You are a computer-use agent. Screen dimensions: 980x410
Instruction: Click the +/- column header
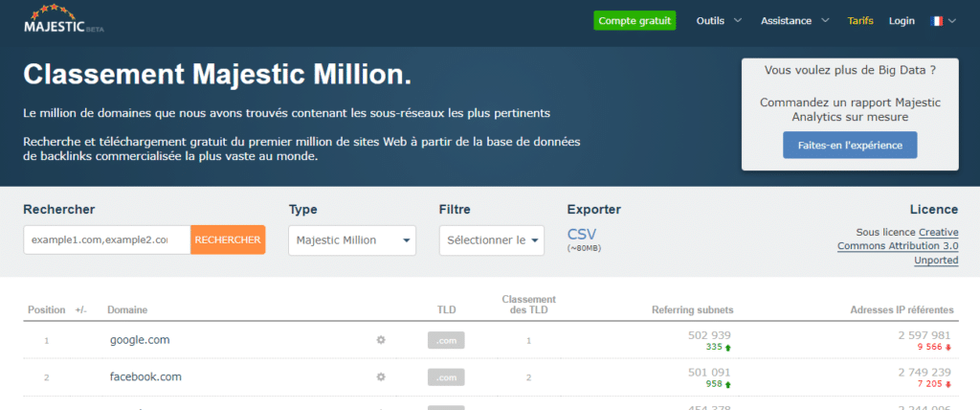pyautogui.click(x=80, y=309)
